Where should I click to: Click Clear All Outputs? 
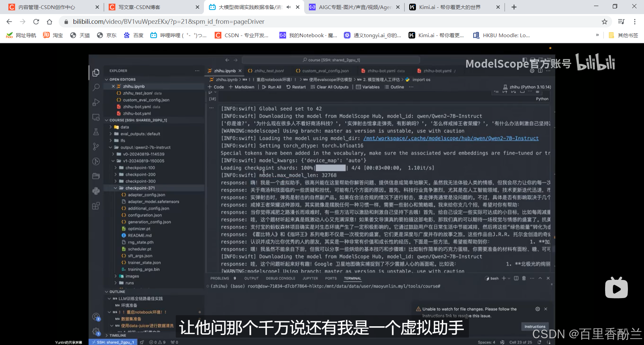pos(329,87)
